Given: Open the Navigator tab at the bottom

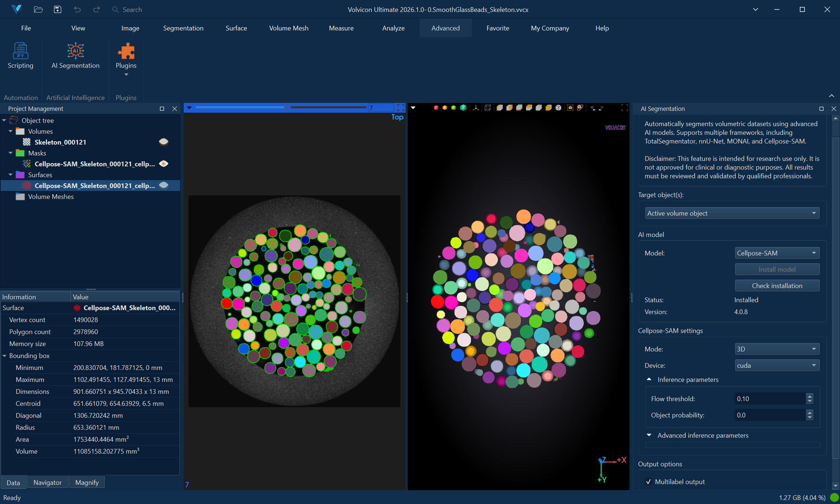Looking at the screenshot, I should click(x=48, y=482).
